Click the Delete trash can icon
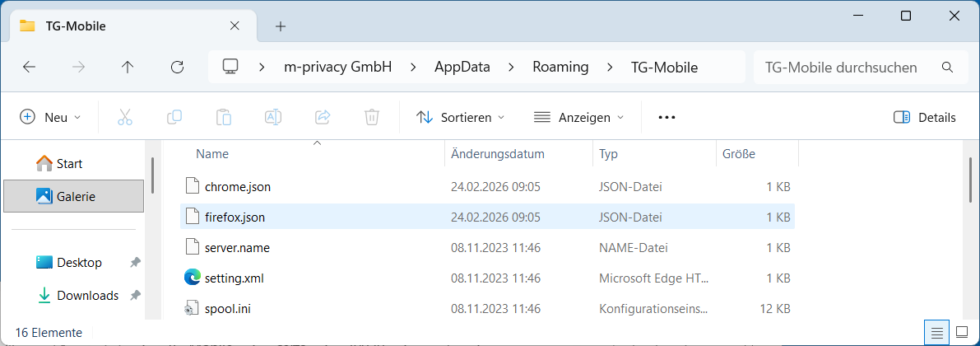The width and height of the screenshot is (980, 346). point(372,117)
